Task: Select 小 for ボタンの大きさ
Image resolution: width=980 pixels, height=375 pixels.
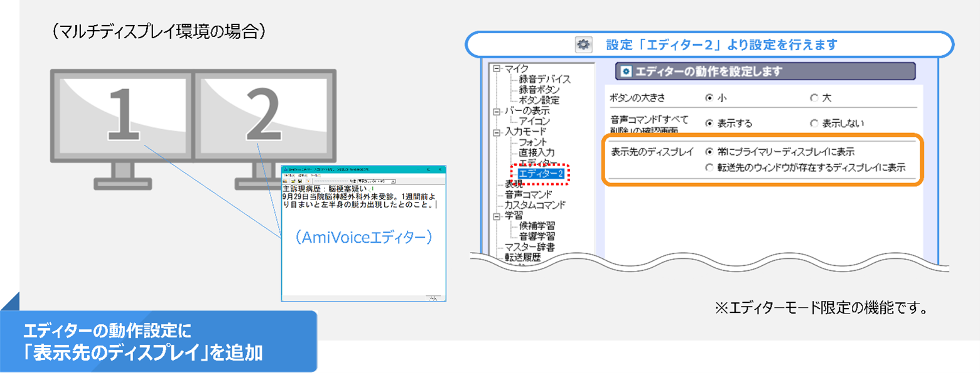Action: click(x=709, y=98)
